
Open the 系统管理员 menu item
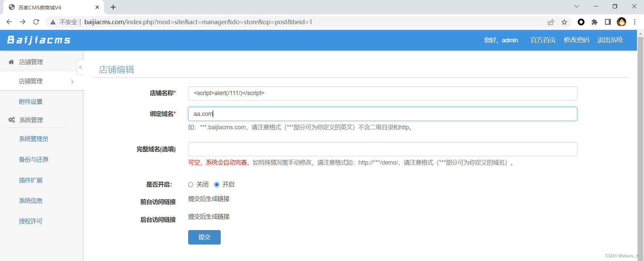[34, 139]
